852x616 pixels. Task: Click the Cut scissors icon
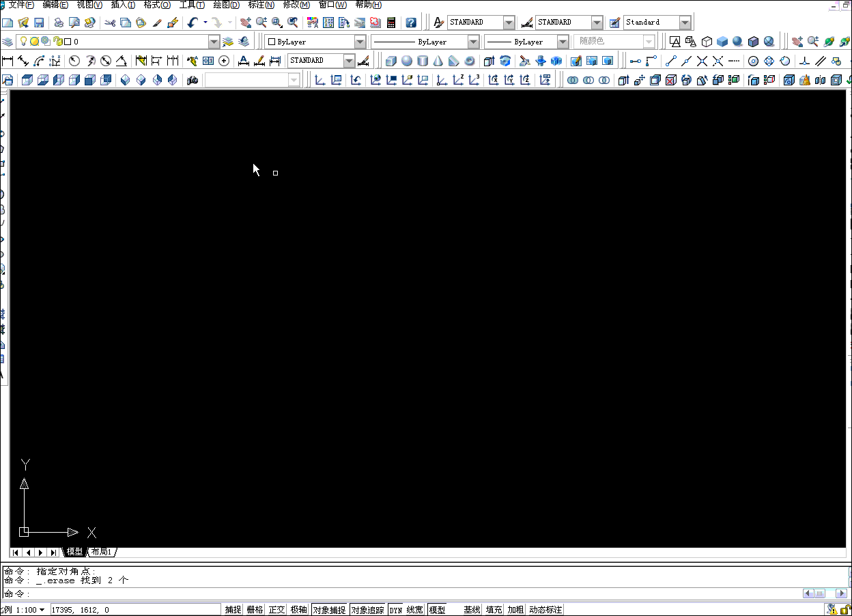click(110, 23)
